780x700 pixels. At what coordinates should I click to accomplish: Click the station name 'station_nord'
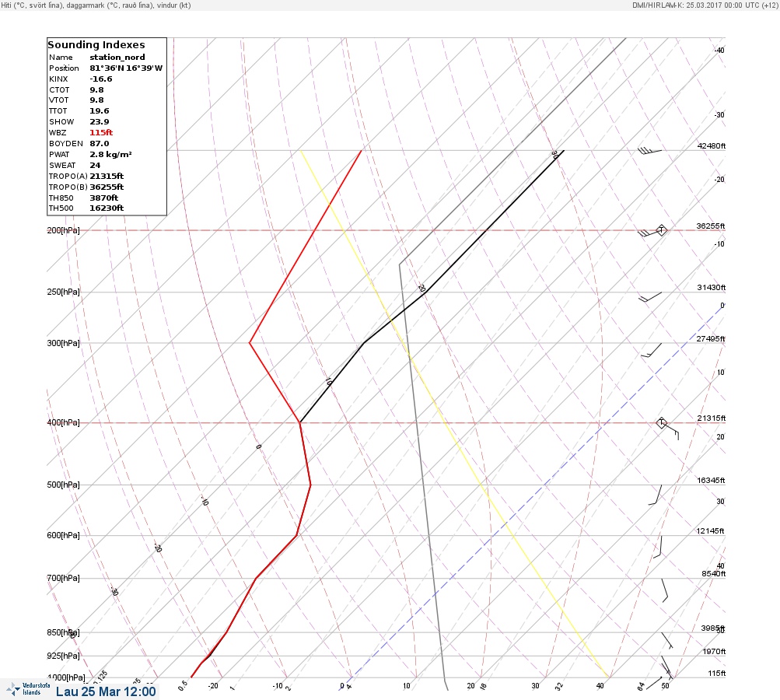click(x=117, y=58)
